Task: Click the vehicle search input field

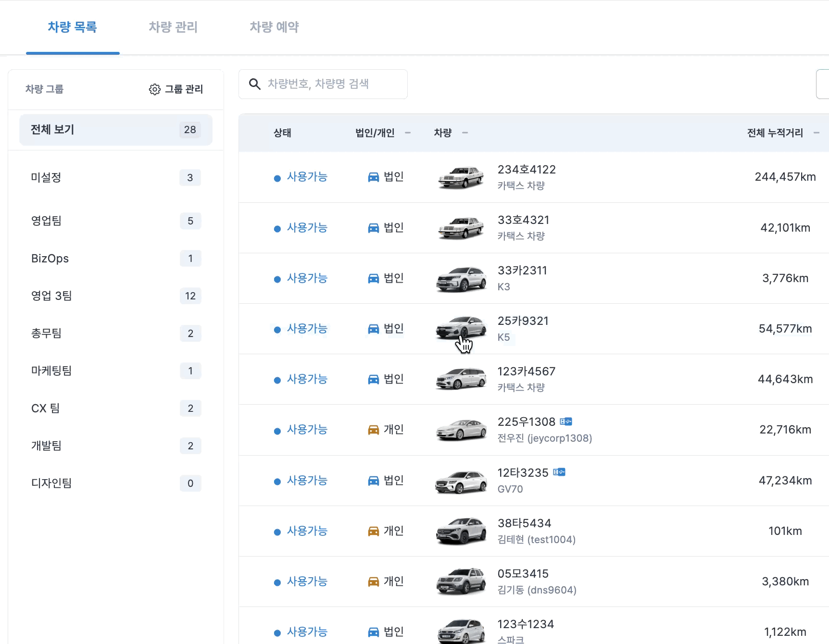Action: click(332, 84)
